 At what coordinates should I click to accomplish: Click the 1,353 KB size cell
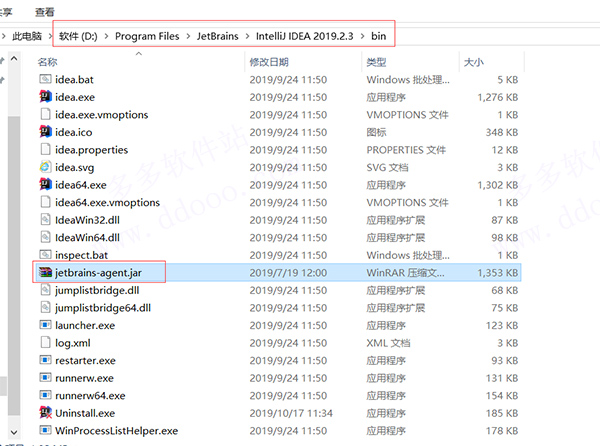click(497, 272)
